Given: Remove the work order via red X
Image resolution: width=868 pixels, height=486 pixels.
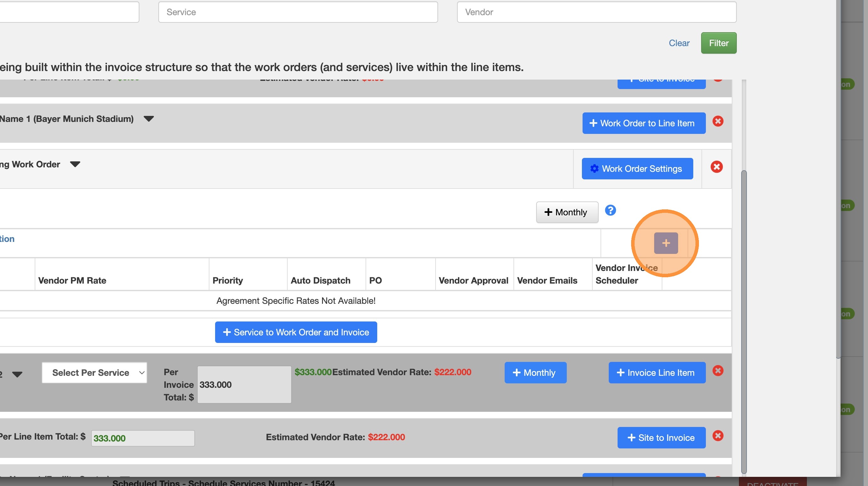Looking at the screenshot, I should click(x=716, y=167).
